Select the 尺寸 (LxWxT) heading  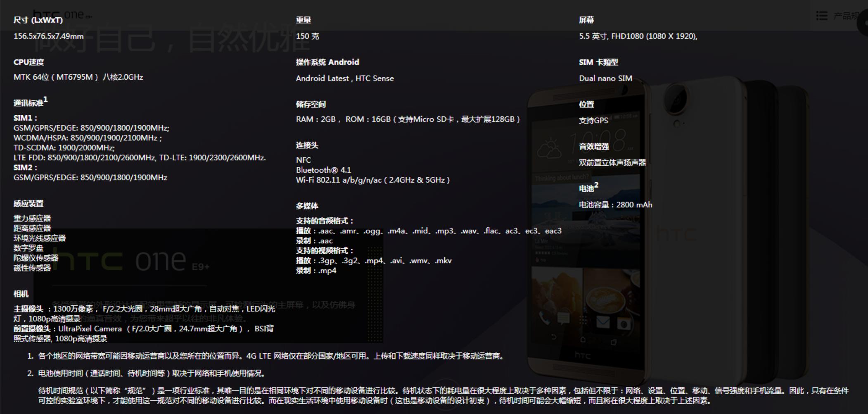[x=38, y=20]
